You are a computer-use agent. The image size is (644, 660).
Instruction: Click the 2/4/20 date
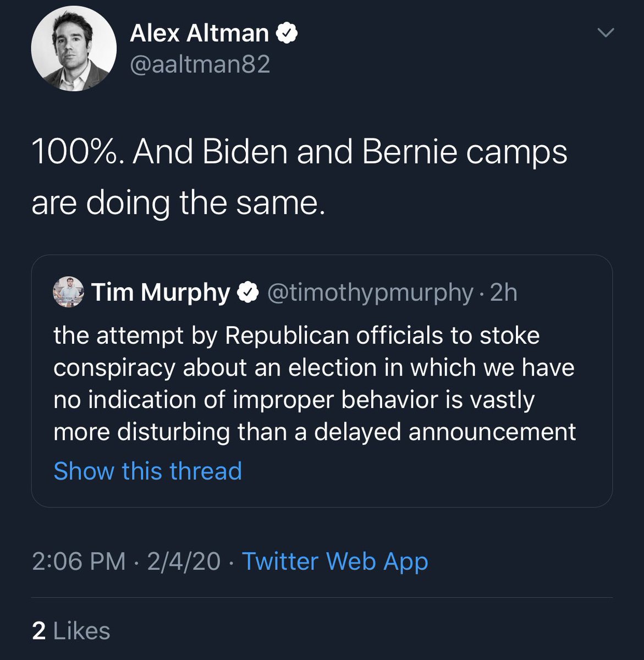click(x=184, y=562)
